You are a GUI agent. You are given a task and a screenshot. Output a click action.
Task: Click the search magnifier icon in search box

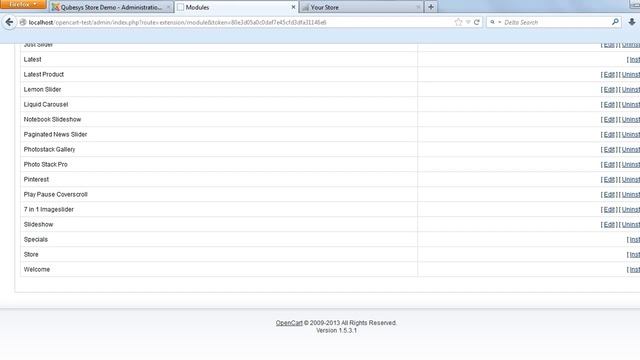tap(615, 22)
